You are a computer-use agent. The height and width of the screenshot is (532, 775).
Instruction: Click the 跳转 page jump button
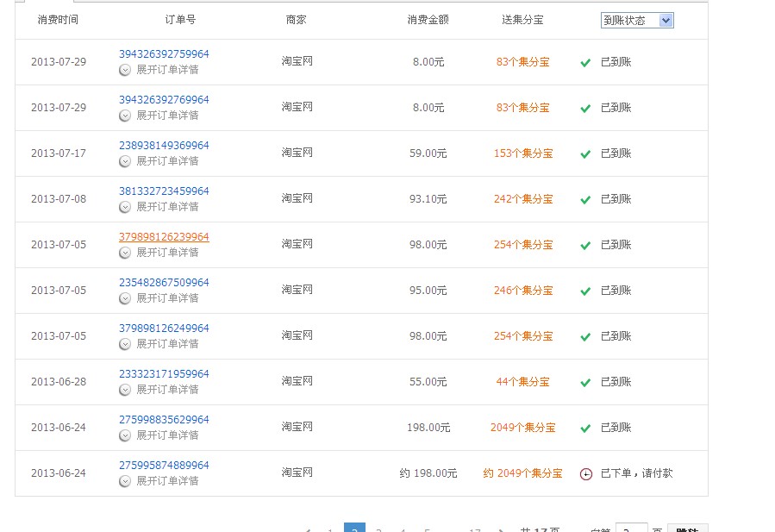click(687, 529)
